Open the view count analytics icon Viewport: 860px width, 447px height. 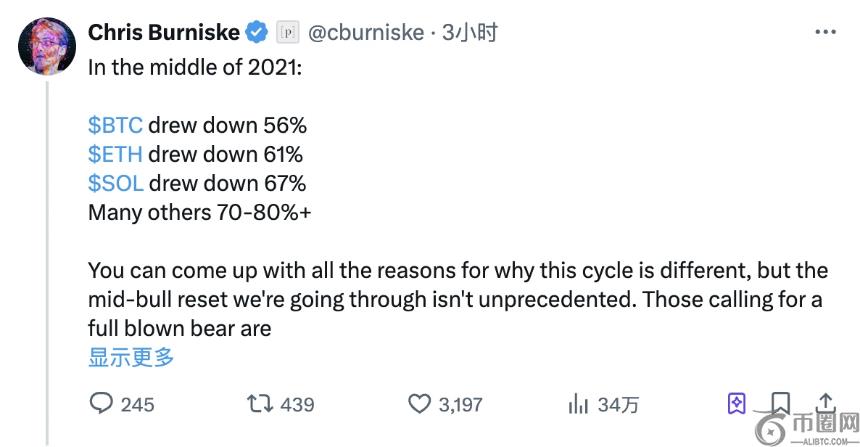click(578, 403)
